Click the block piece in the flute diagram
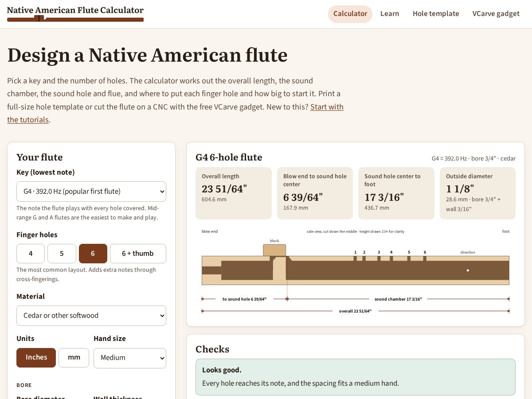532x399 pixels. point(274,250)
